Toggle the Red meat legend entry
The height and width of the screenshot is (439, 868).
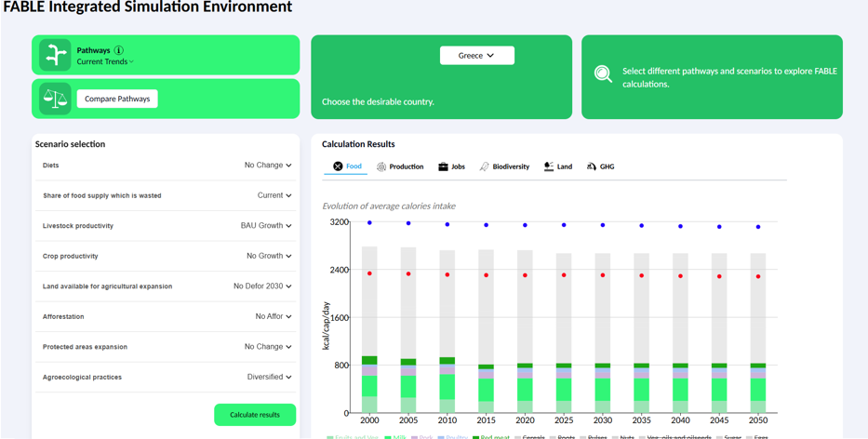coord(489,436)
